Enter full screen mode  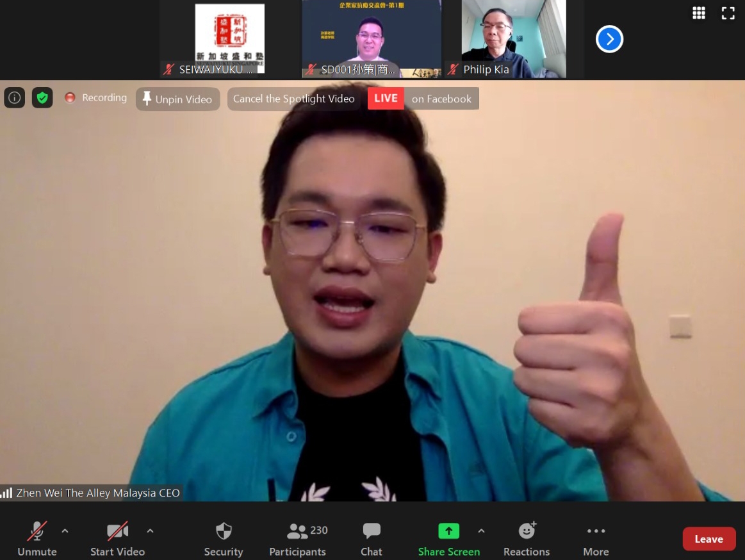point(728,13)
